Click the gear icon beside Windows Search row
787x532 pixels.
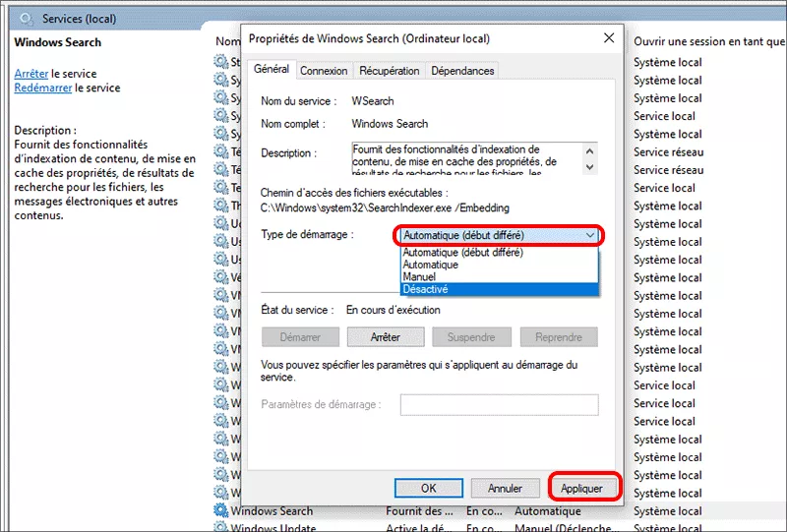point(220,511)
